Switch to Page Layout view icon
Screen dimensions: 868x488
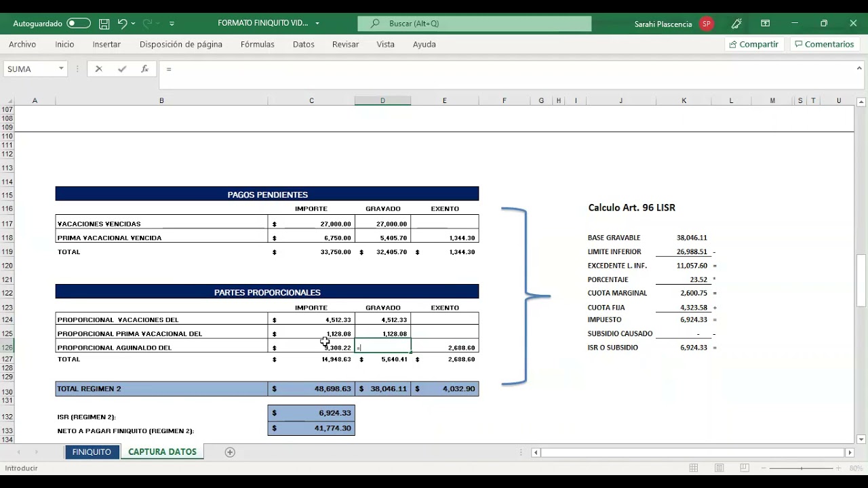[x=719, y=468]
